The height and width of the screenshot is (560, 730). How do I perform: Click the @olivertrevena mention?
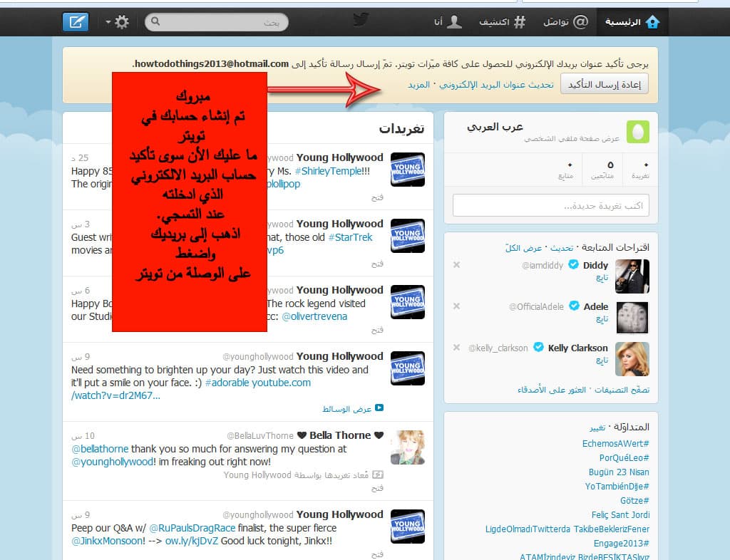point(314,317)
